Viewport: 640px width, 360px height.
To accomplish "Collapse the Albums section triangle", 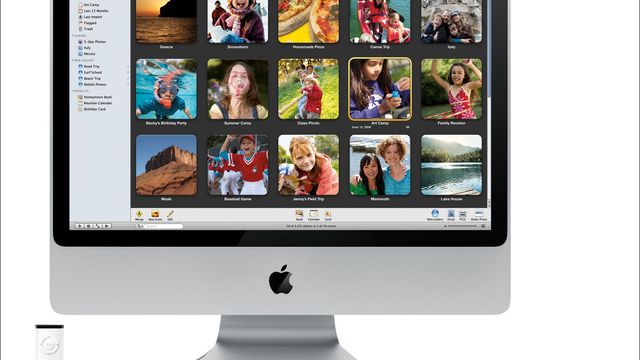I will 73,36.
